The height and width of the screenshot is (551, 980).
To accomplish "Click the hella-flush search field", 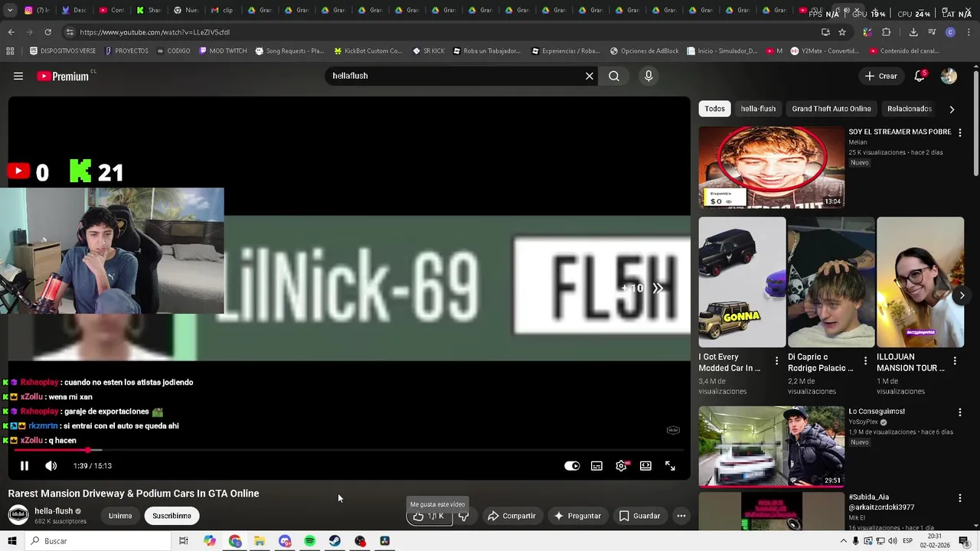I will [456, 76].
